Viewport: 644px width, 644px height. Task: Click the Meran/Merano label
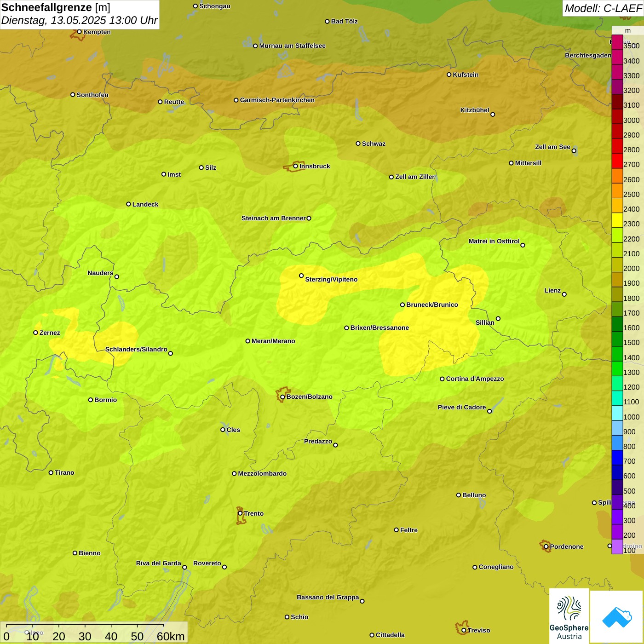pos(273,341)
